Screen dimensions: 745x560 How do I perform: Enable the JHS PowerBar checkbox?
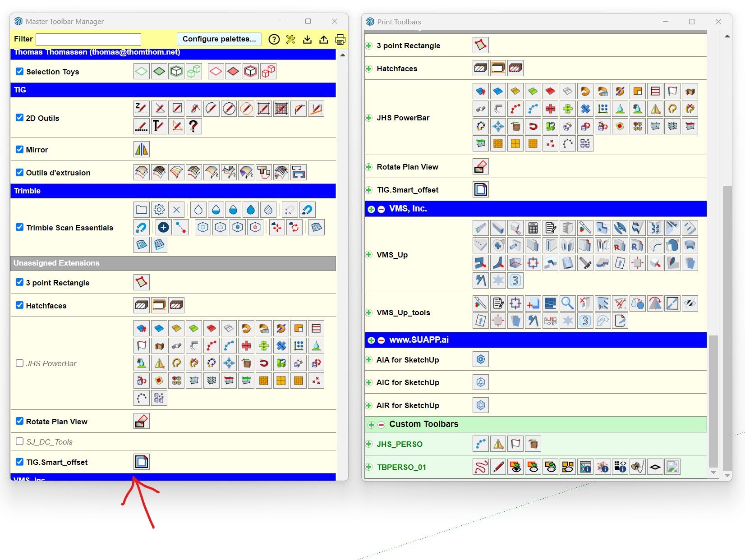coord(19,363)
